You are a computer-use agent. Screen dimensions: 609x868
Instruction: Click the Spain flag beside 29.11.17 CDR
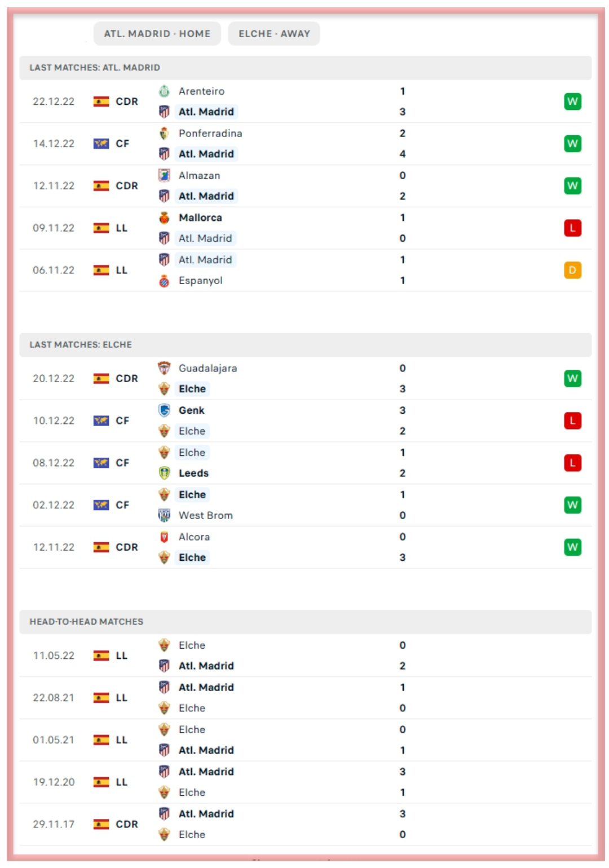101,824
